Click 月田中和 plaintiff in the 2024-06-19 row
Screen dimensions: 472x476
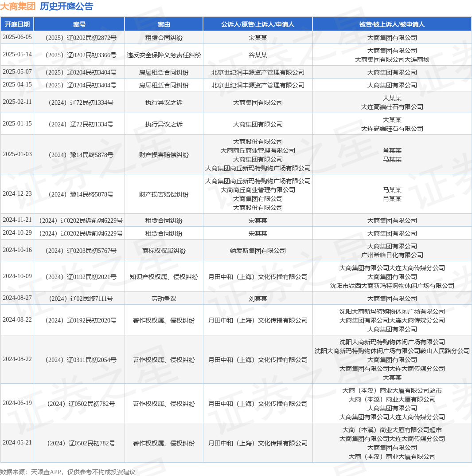(258, 404)
